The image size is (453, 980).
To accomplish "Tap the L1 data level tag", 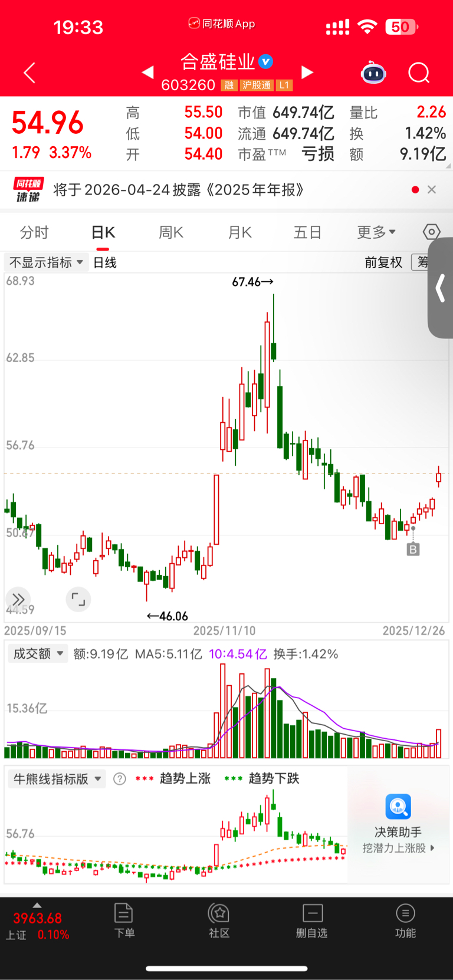I will click(284, 85).
